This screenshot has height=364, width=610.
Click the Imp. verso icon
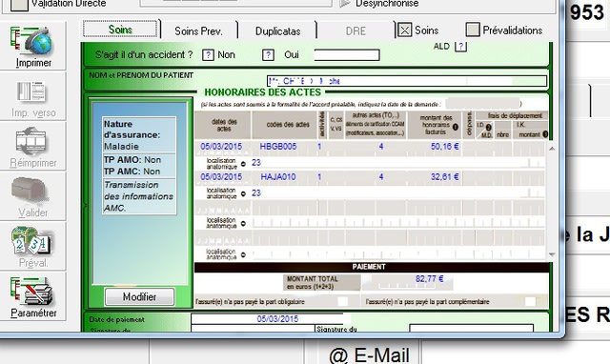click(31, 91)
